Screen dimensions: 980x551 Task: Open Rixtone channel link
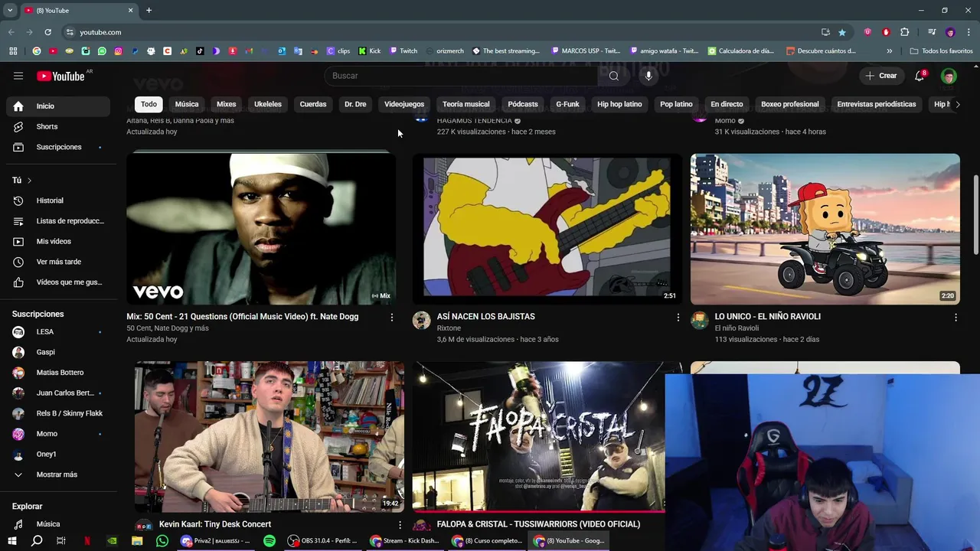[x=449, y=328]
